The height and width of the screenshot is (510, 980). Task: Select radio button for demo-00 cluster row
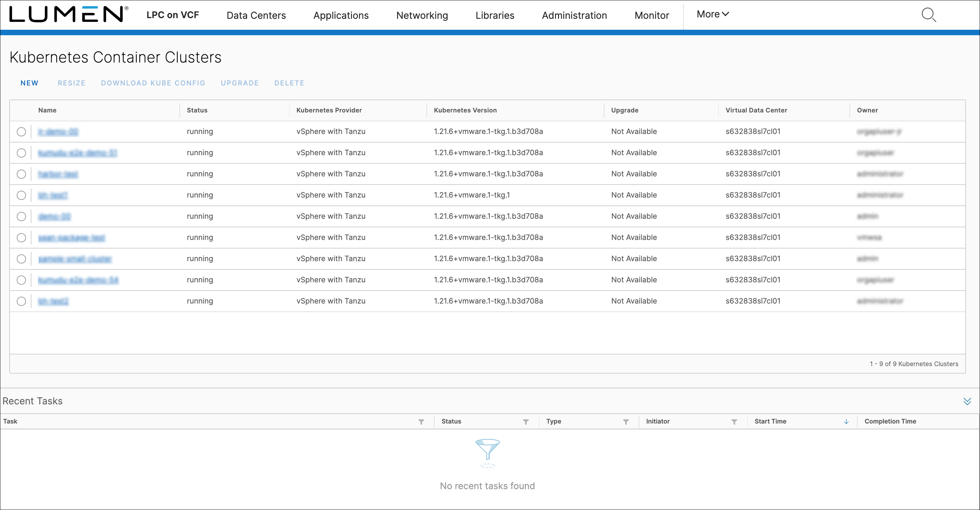(x=21, y=217)
